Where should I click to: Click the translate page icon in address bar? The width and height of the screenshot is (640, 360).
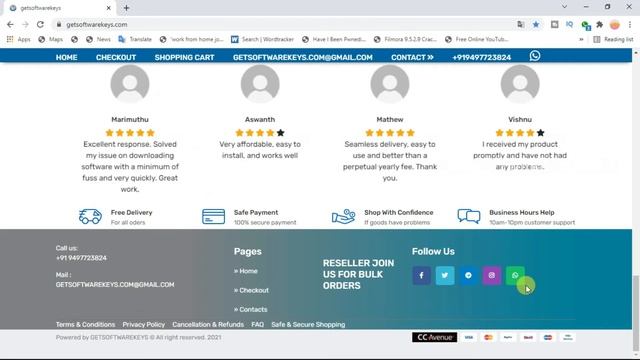520,24
